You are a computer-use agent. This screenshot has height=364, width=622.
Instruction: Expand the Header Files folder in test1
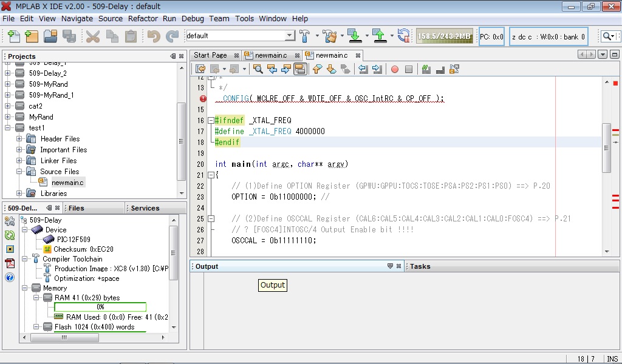[x=19, y=139]
